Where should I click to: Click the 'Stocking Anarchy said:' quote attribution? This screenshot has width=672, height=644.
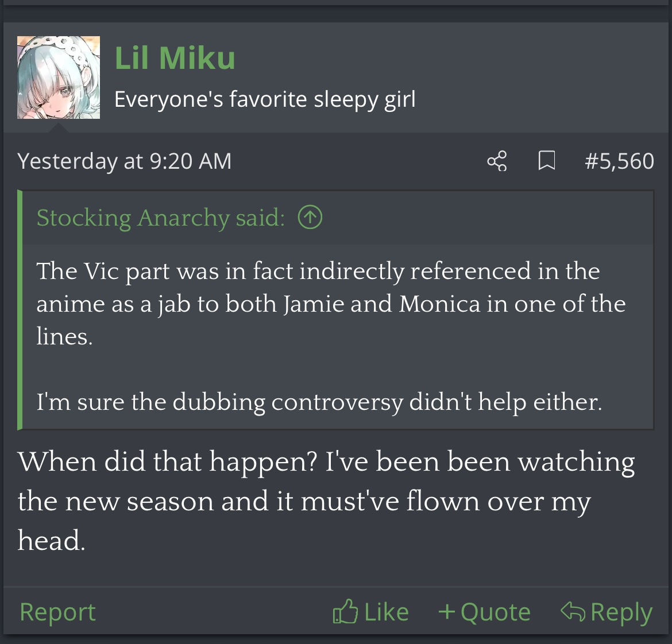click(x=161, y=218)
